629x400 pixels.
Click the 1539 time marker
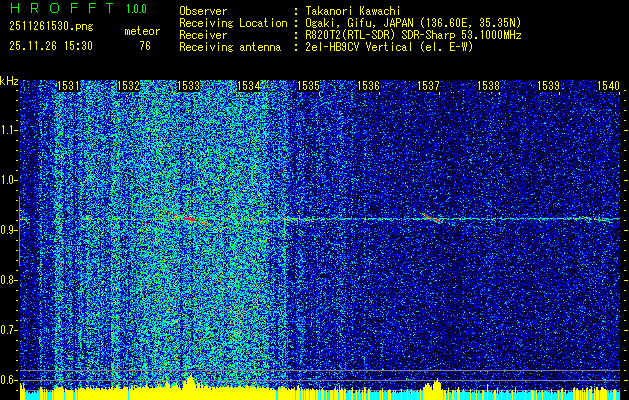point(548,86)
